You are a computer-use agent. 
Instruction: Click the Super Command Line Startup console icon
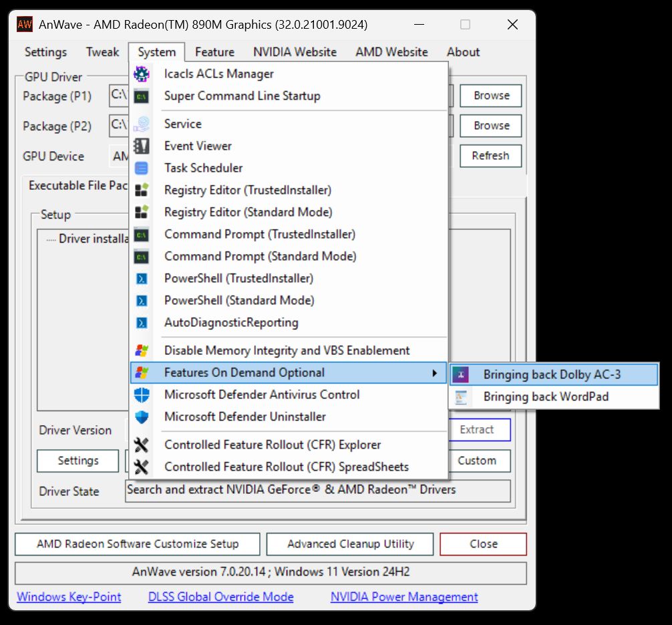[142, 96]
